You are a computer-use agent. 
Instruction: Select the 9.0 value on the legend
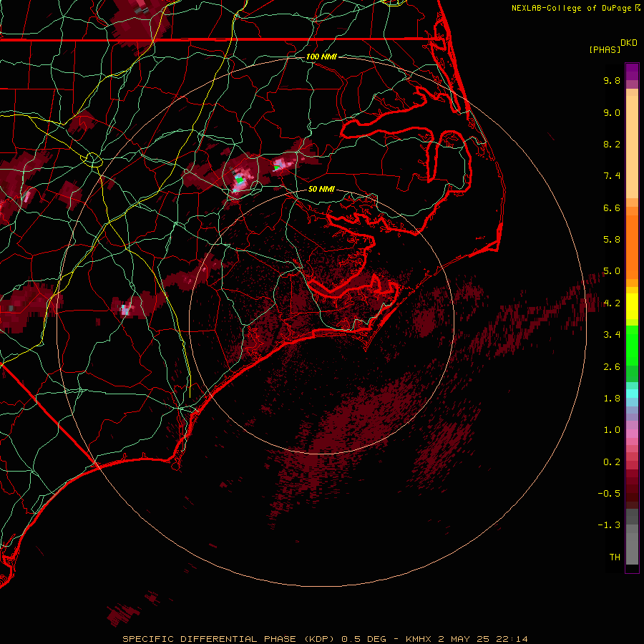click(612, 112)
